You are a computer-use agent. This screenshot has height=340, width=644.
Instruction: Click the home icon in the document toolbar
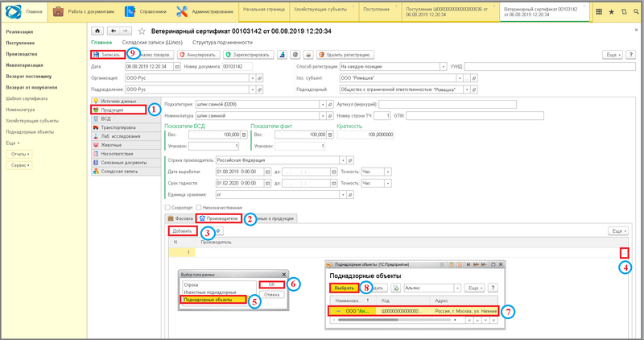coord(97,31)
